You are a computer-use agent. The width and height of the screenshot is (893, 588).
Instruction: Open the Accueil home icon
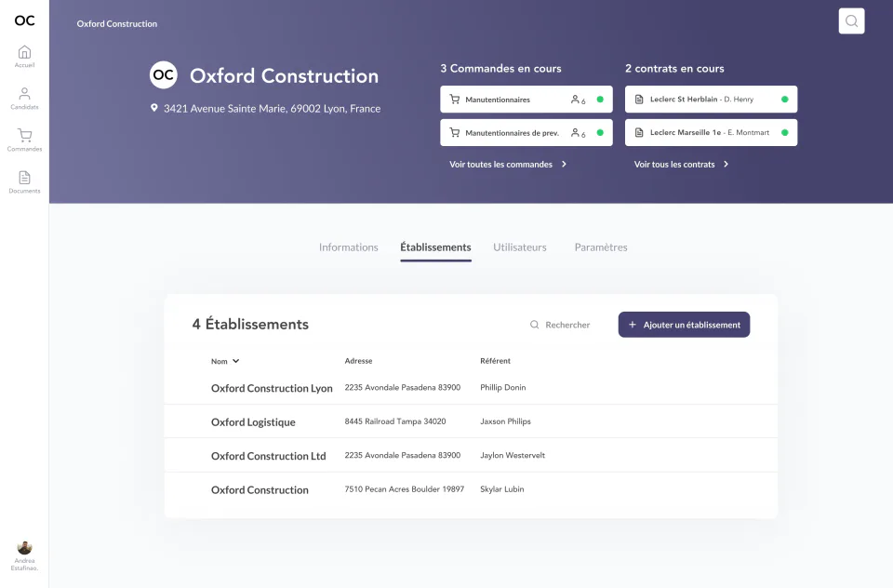24,52
